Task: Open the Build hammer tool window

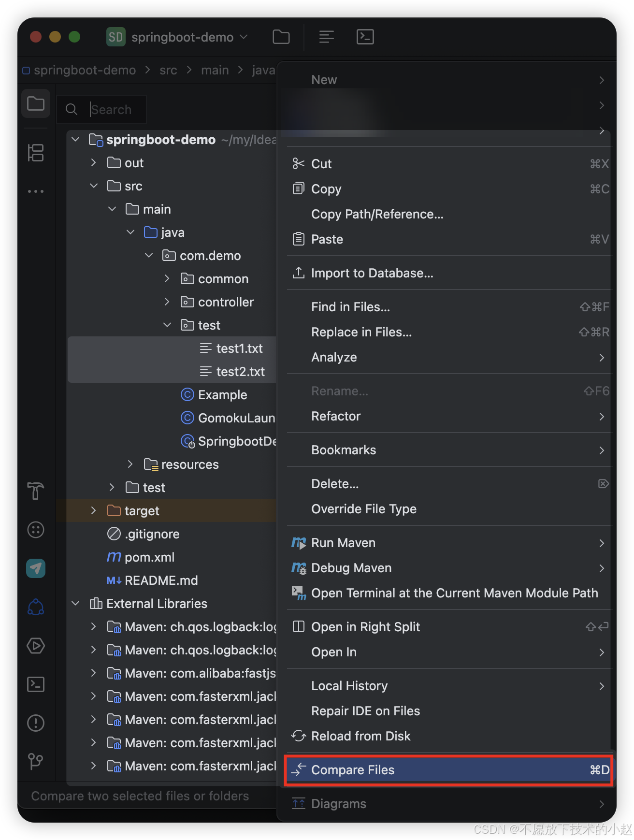Action: [36, 491]
